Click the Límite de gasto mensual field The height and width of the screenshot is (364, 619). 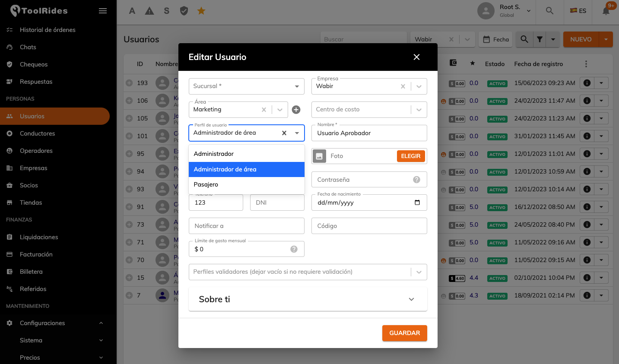(247, 249)
